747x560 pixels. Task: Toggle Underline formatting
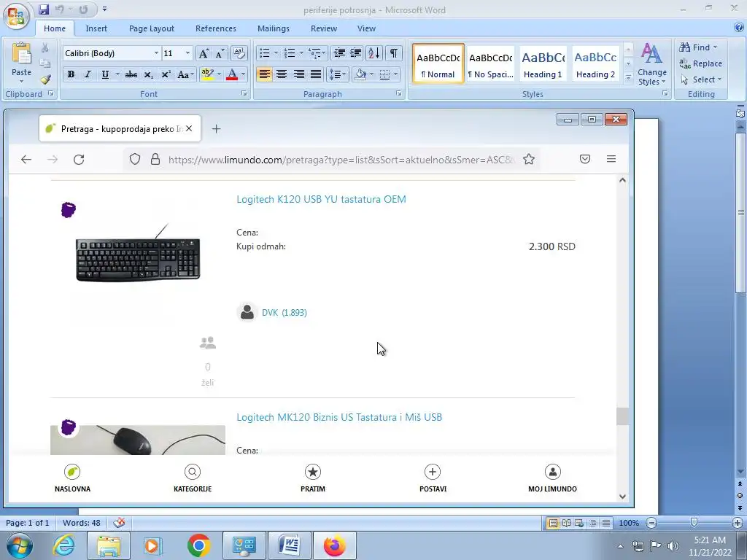(x=105, y=75)
